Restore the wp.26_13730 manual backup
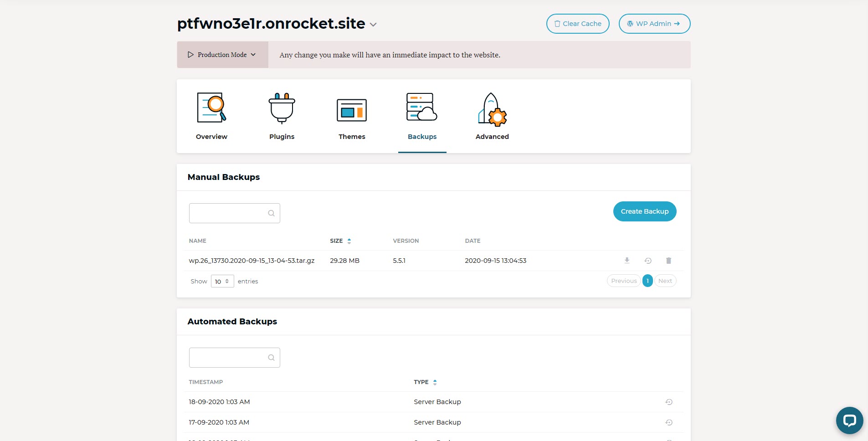Screen dimensions: 868x441 (x=648, y=261)
